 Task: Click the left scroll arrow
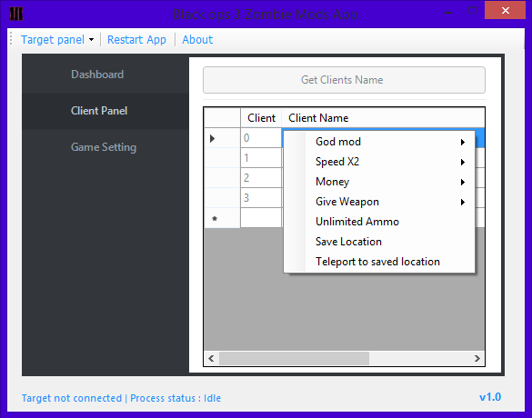pos(211,358)
